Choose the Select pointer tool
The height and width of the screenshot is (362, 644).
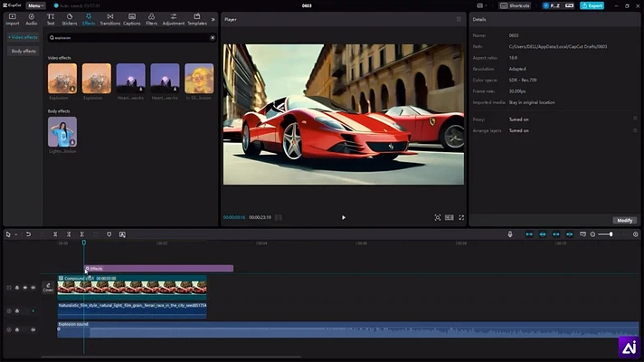pyautogui.click(x=8, y=234)
